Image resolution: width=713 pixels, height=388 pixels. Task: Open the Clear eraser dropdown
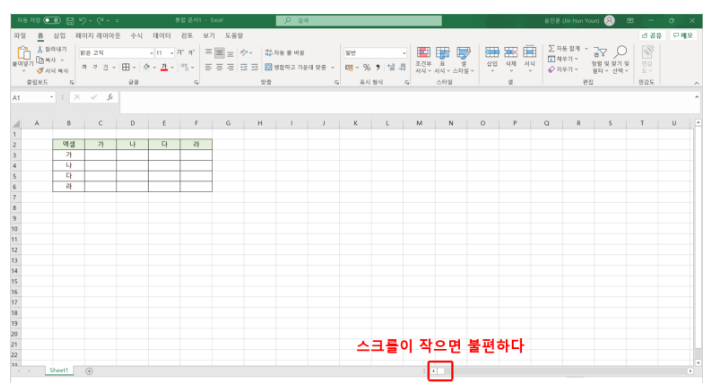click(563, 69)
